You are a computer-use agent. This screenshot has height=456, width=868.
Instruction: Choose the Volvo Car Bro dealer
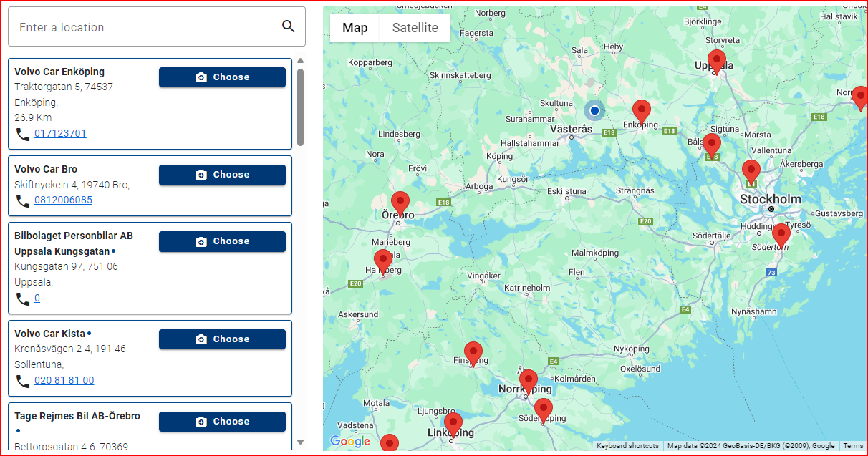[x=222, y=175]
